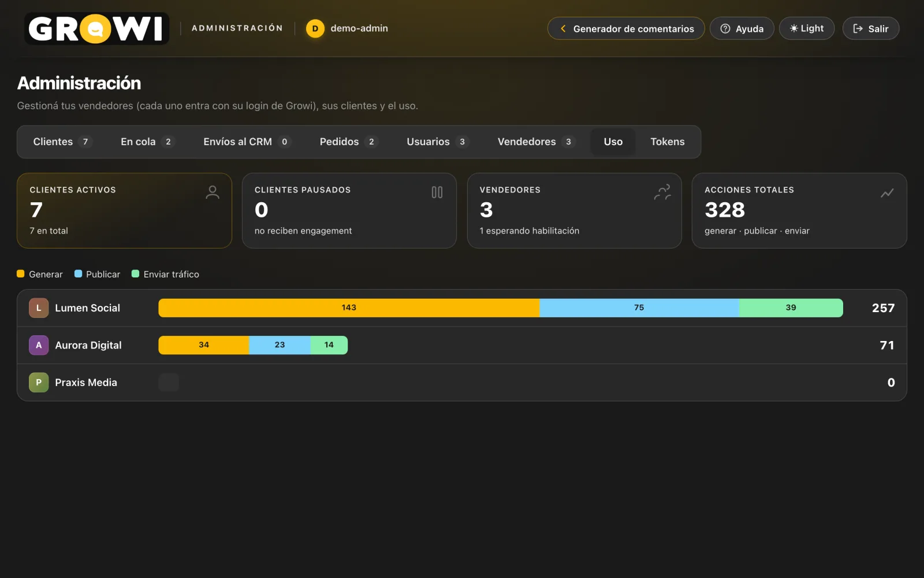Click the Administración page heading
Screen dimensions: 924x578
coord(79,83)
